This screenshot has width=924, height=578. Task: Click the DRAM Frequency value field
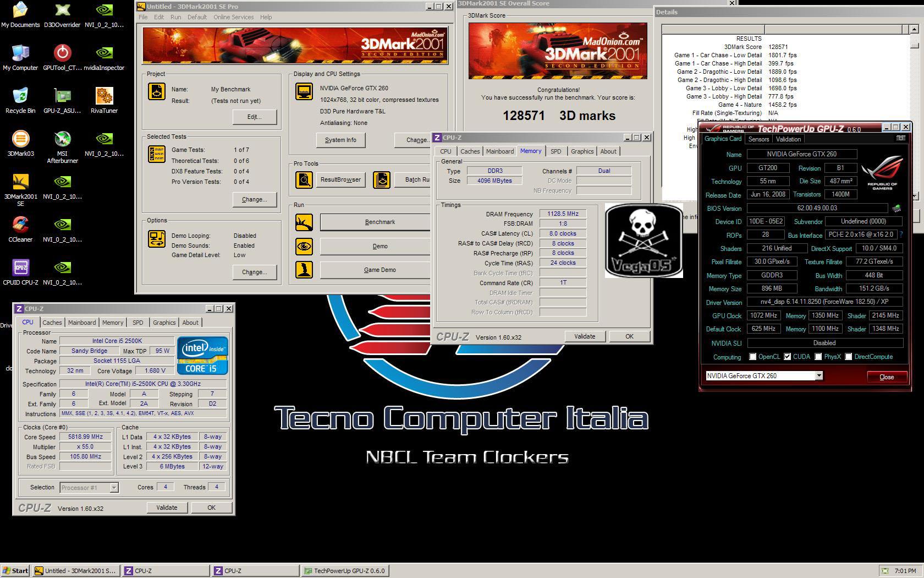tap(563, 214)
